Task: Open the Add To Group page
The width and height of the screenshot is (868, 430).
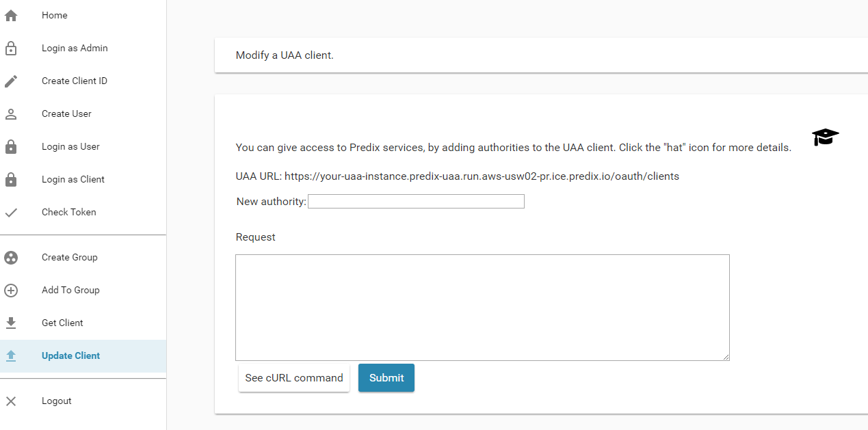Action: pyautogui.click(x=70, y=290)
